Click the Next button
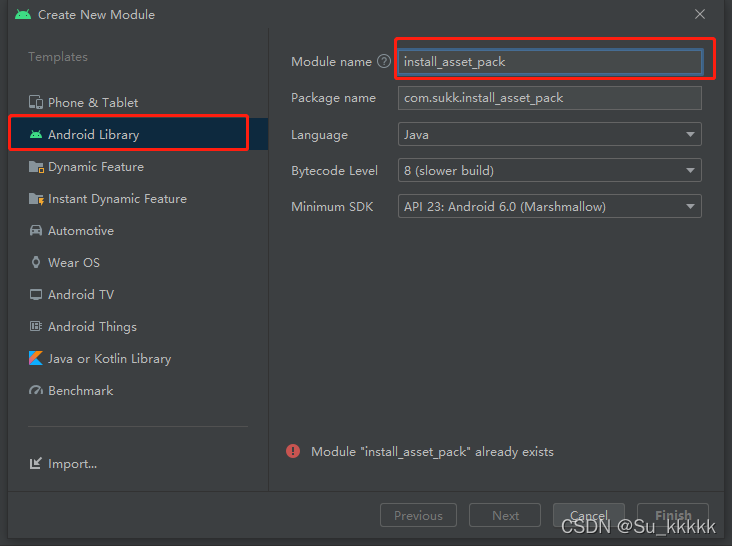 click(505, 515)
